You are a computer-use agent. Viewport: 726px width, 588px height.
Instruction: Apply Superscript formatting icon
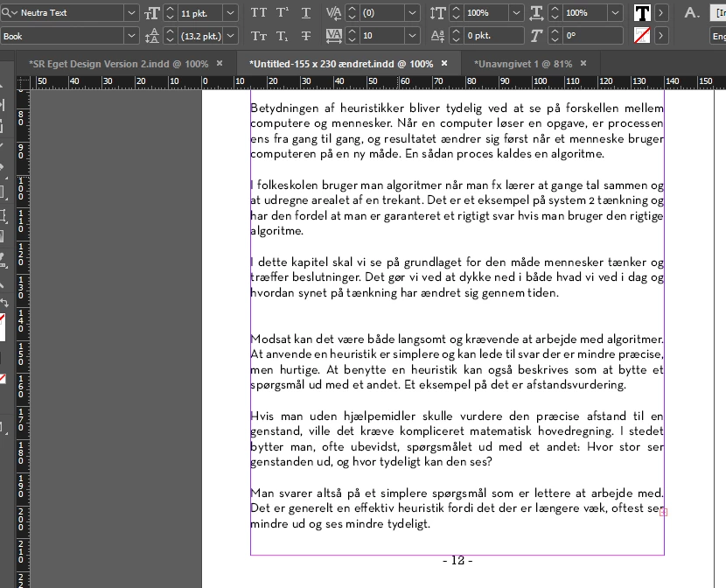pyautogui.click(x=282, y=12)
